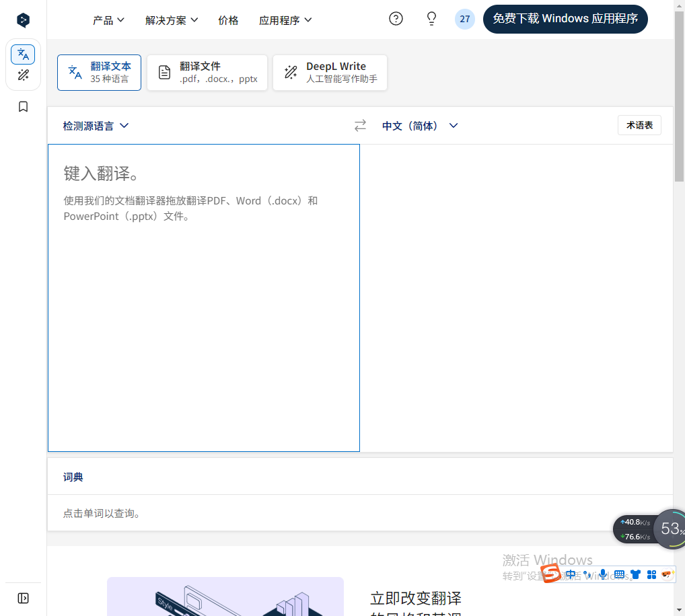Open DeepL Write pen icon in sidebar
The image size is (685, 616).
click(23, 75)
